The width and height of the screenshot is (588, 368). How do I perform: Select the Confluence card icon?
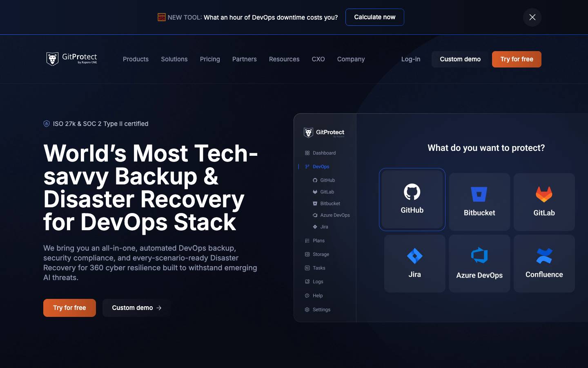click(544, 256)
